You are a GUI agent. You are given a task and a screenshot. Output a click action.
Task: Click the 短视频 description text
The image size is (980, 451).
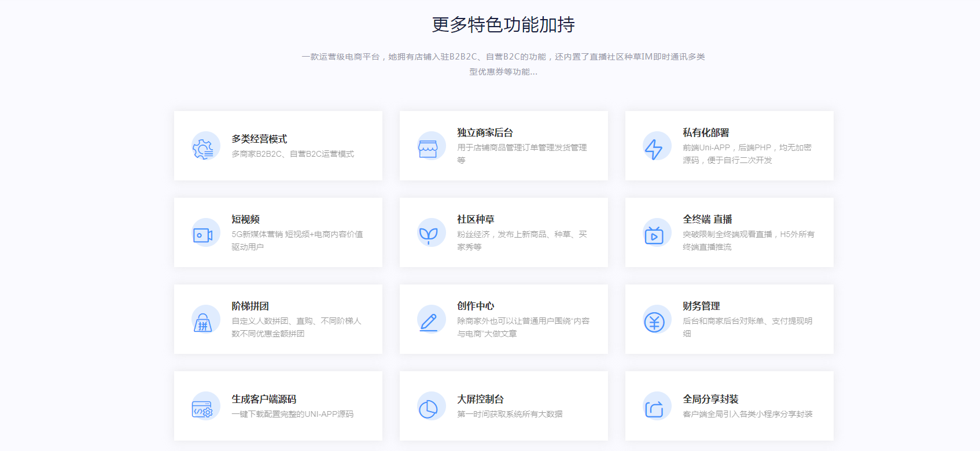(297, 241)
